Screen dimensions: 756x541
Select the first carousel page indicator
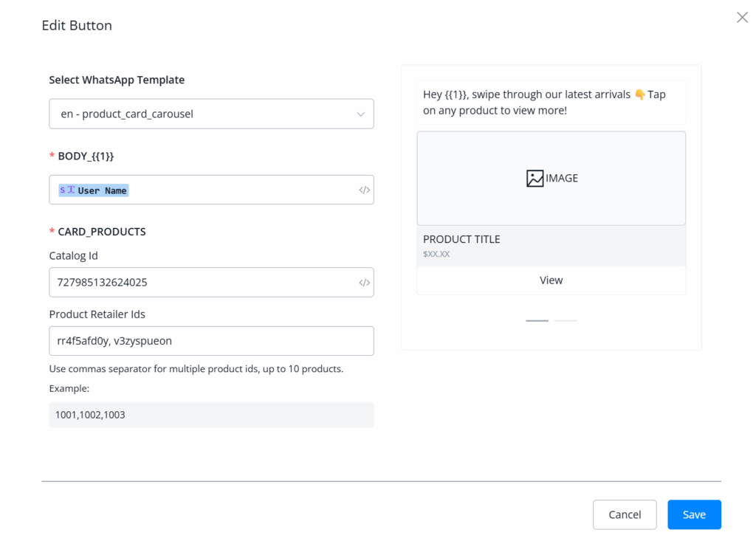pyautogui.click(x=537, y=321)
